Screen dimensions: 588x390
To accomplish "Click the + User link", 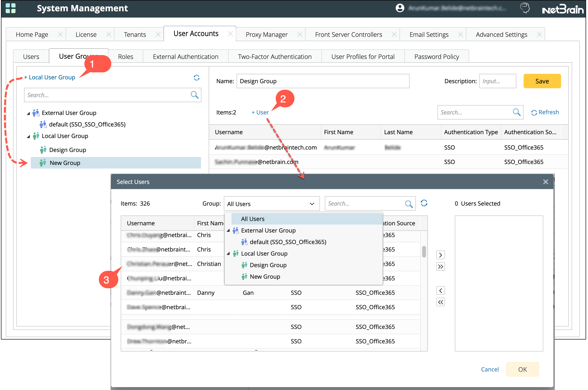I will tap(260, 113).
